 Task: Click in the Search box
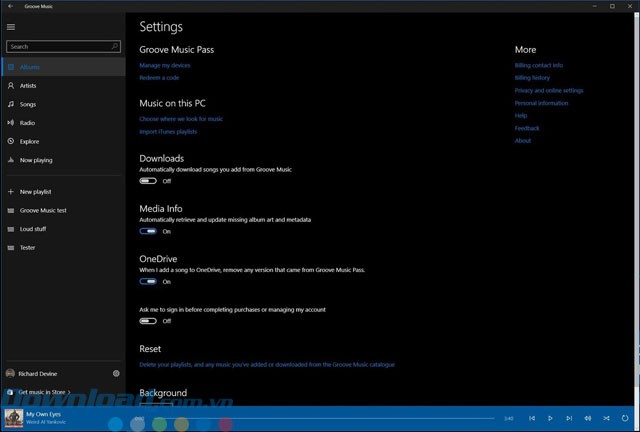(x=58, y=47)
